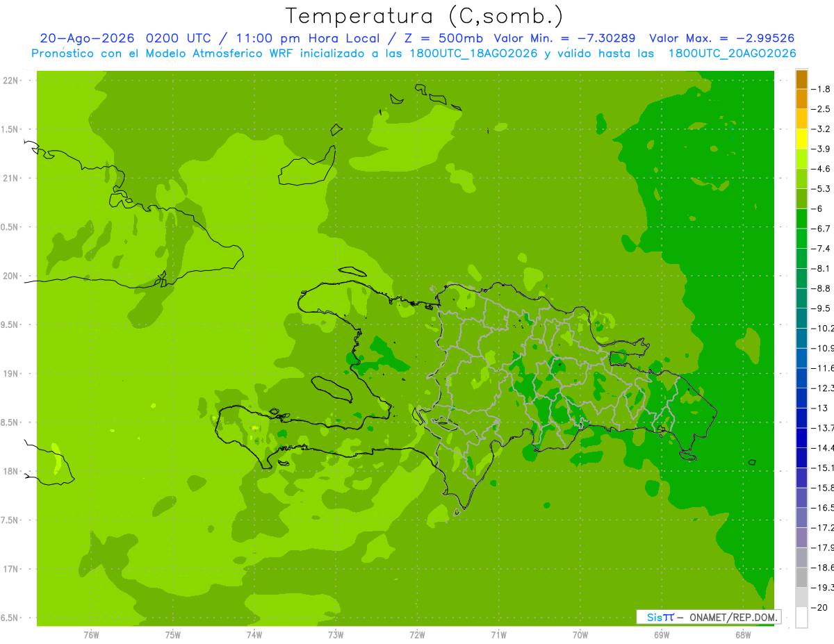Viewport: 834px width, 644px height.
Task: Click the "0200 UTC" time text
Action: pyautogui.click(x=180, y=38)
